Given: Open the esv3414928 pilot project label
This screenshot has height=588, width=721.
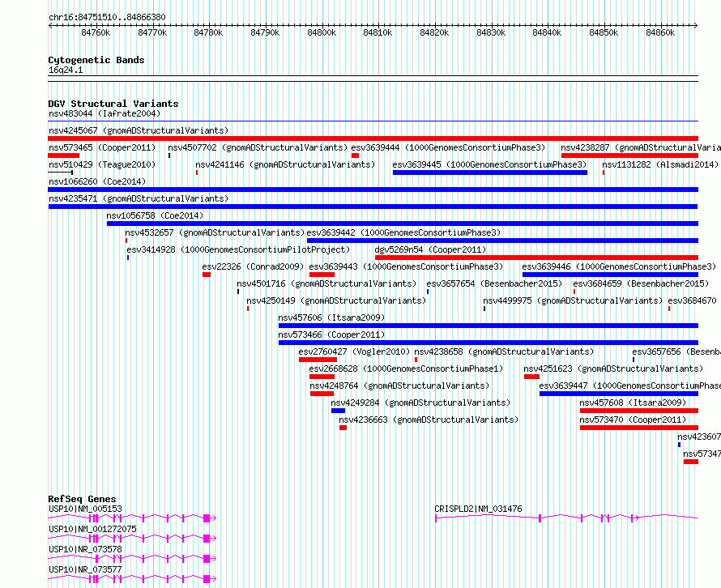Looking at the screenshot, I should pos(238,249).
